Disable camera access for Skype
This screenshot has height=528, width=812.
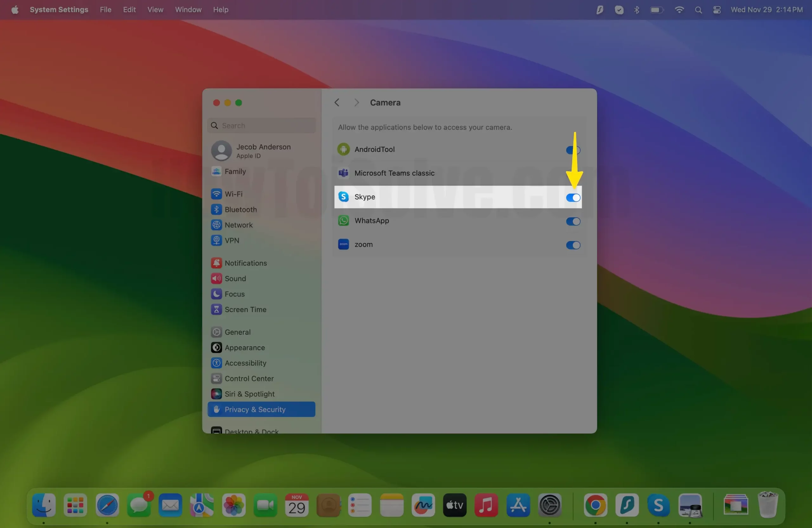(x=573, y=198)
